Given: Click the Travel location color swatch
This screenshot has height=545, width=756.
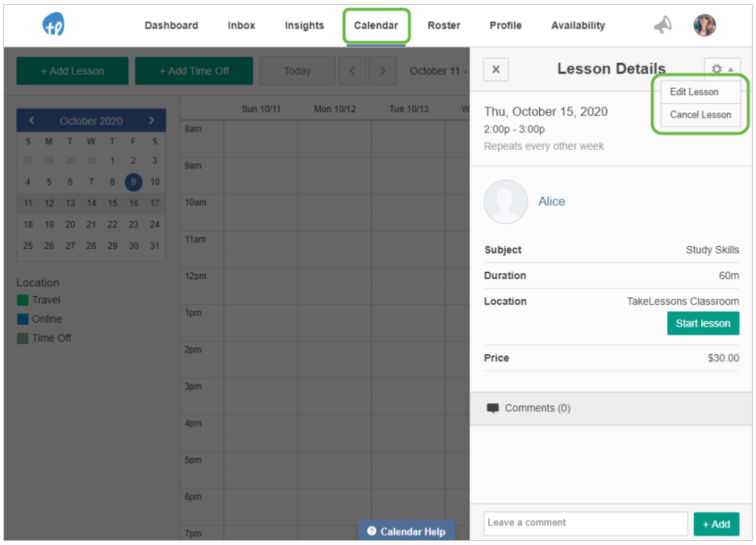Looking at the screenshot, I should [22, 300].
